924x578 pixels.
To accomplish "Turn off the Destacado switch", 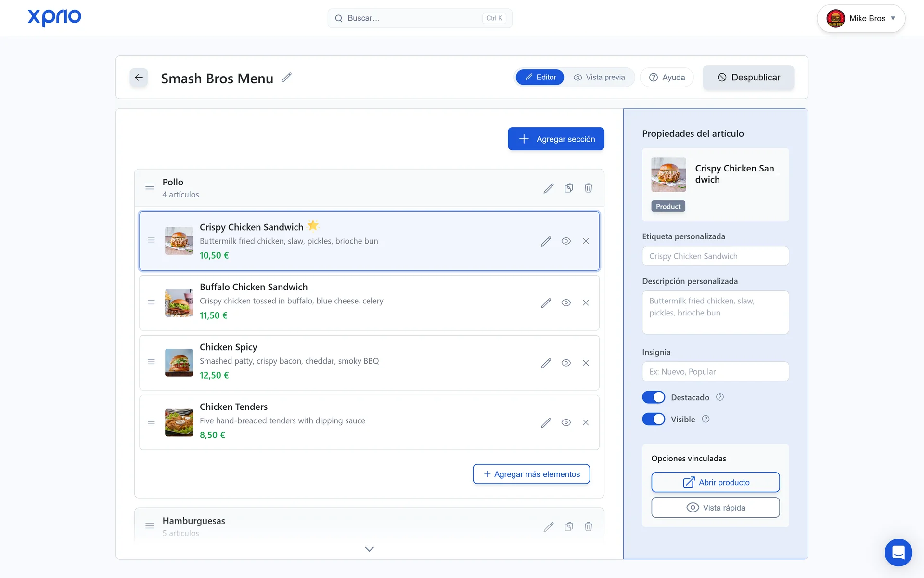I will click(654, 397).
